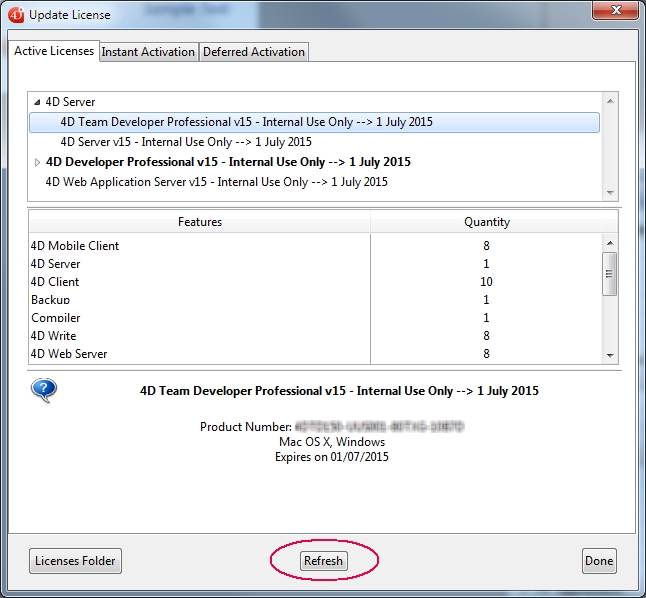Click the blue question mark help icon
This screenshot has height=598, width=646.
(x=44, y=390)
